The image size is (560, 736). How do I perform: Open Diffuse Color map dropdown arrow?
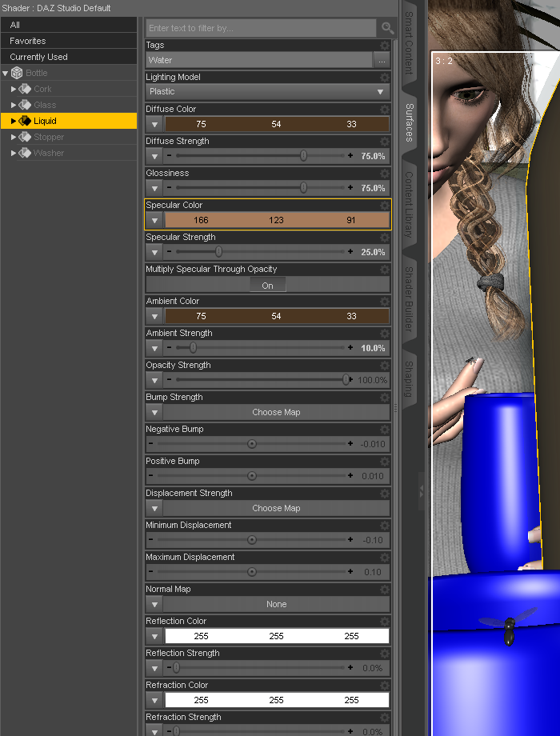click(154, 124)
